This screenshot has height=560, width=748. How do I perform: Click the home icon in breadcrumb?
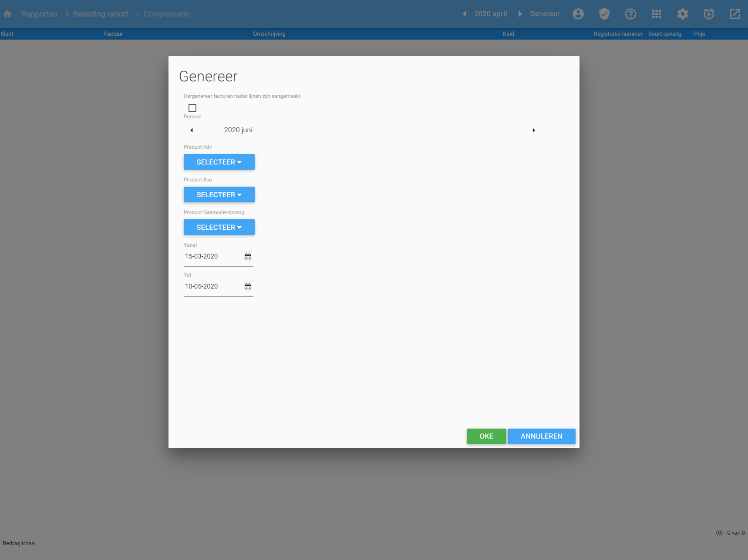[7, 14]
